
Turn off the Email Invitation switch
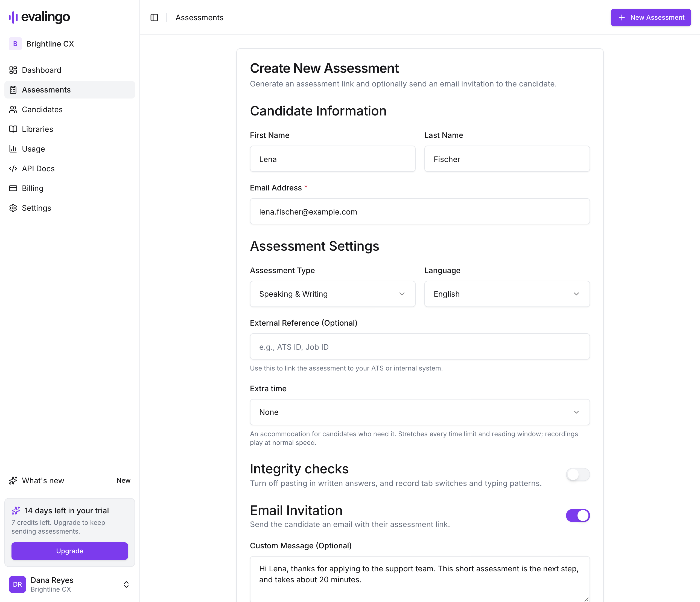578,516
